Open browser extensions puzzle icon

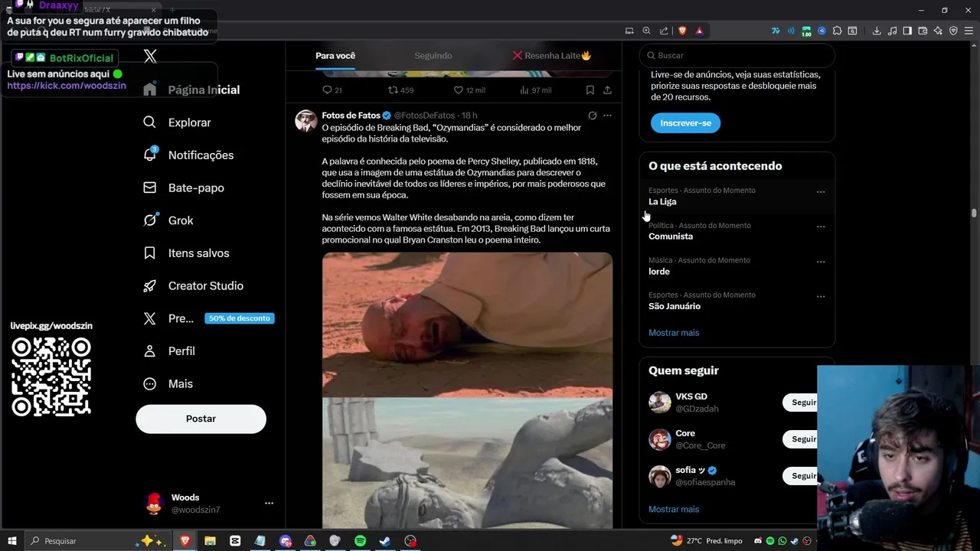(837, 31)
